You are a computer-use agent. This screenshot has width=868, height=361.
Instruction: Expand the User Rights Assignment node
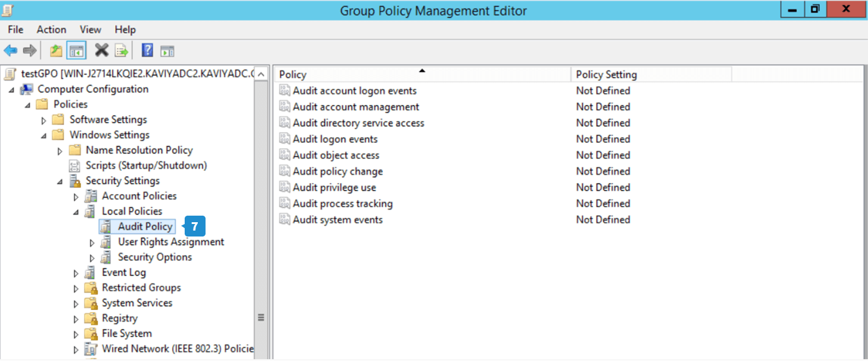pyautogui.click(x=92, y=242)
